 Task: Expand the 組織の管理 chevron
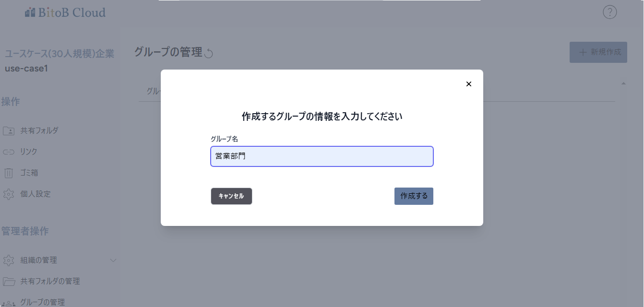(x=113, y=260)
